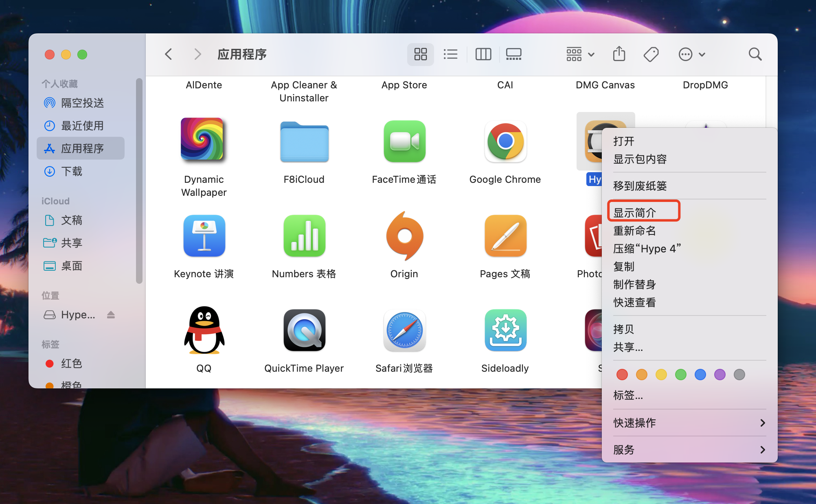This screenshot has height=504, width=816.
Task: Select Dynamic Wallpaper app icon
Action: tap(203, 140)
